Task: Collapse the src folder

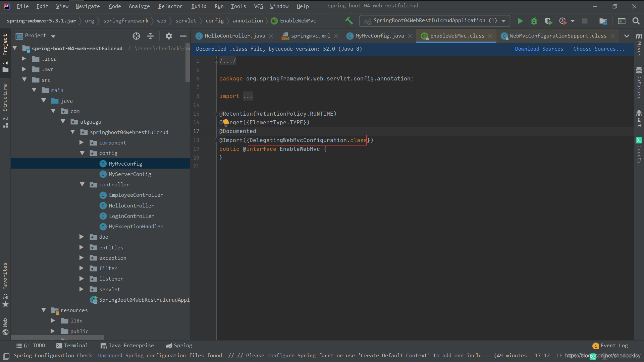Action: (x=24, y=80)
